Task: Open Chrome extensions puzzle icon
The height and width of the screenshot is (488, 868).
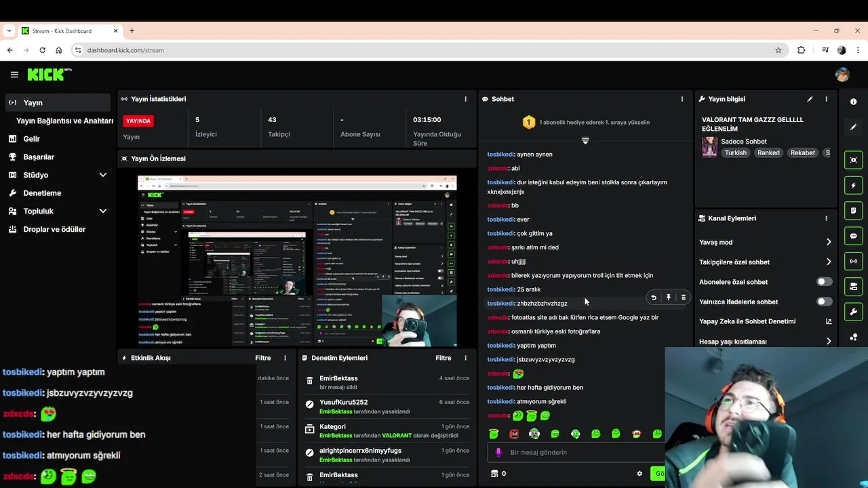Action: (801, 50)
